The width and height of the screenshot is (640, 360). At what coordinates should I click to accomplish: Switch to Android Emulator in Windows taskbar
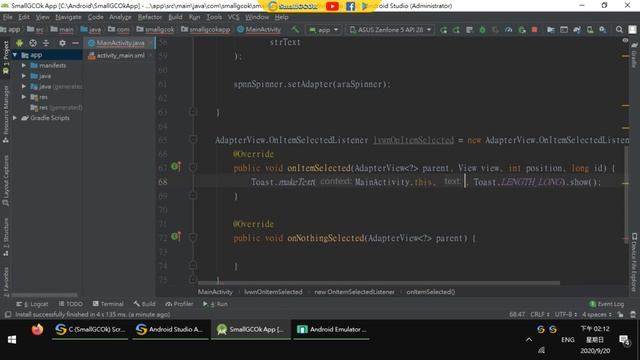(x=332, y=330)
